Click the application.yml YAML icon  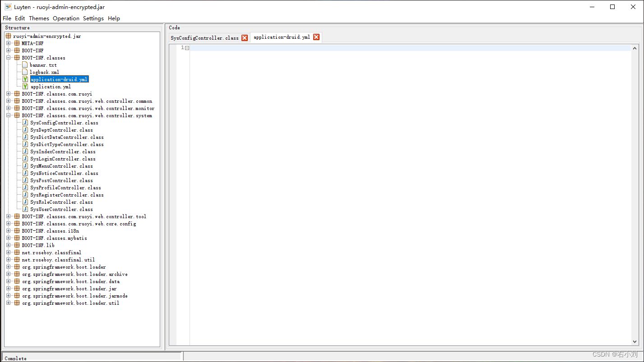tap(25, 87)
